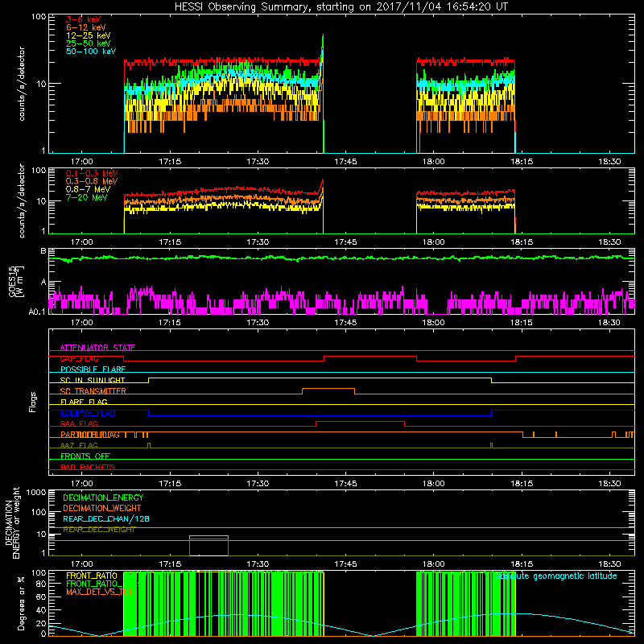The width and height of the screenshot is (644, 644).
Task: Click the yellow 12-25 keV legend label
Action: (89, 35)
